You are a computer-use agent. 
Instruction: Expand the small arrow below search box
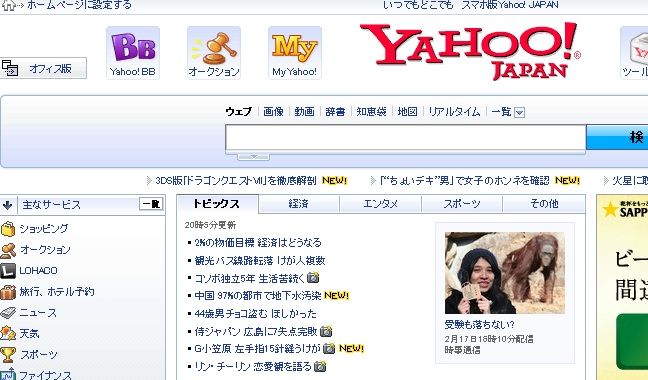253,157
